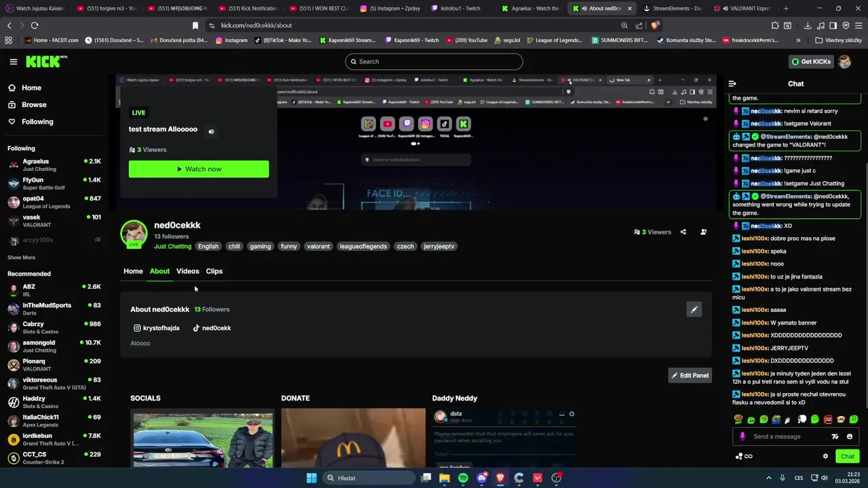Switch to StreamElements browser tab
The height and width of the screenshot is (488, 868).
click(672, 8)
